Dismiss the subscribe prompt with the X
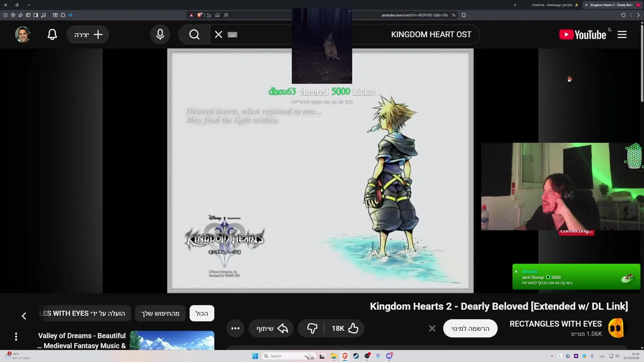This screenshot has width=644, height=362. tap(432, 328)
